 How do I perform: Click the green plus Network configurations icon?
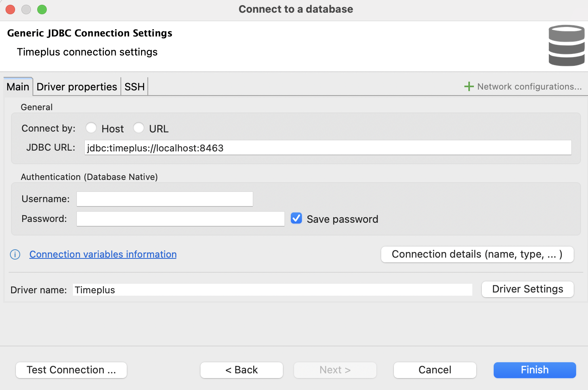tap(469, 86)
